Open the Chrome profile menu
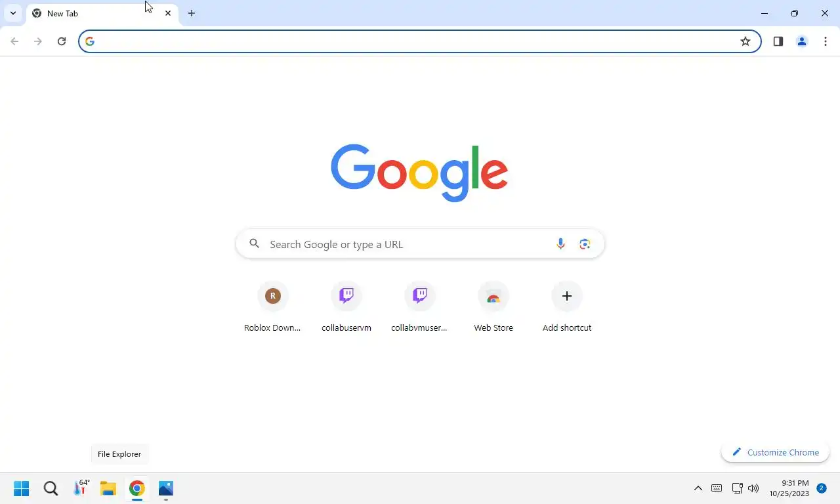The width and height of the screenshot is (840, 504). point(802,41)
